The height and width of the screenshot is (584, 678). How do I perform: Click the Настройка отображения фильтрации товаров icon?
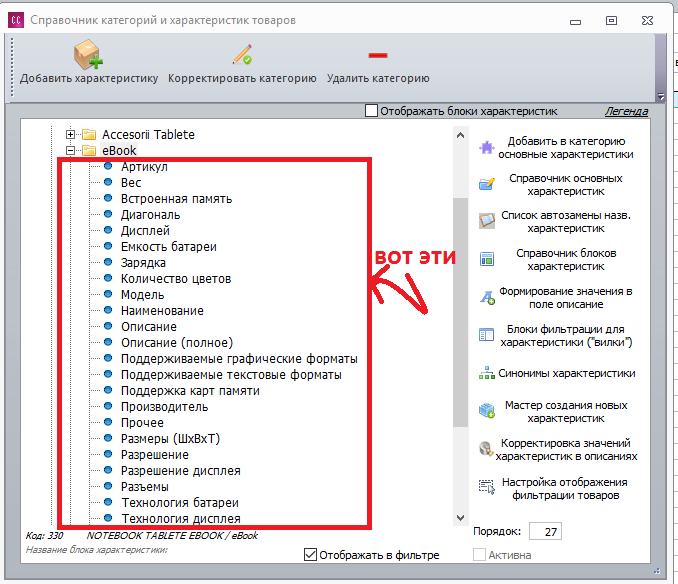487,487
